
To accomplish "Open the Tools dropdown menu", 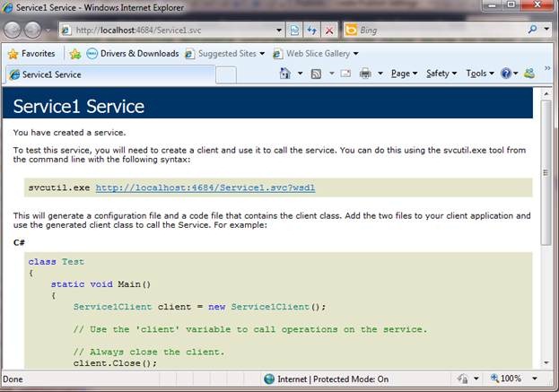I will click(480, 74).
